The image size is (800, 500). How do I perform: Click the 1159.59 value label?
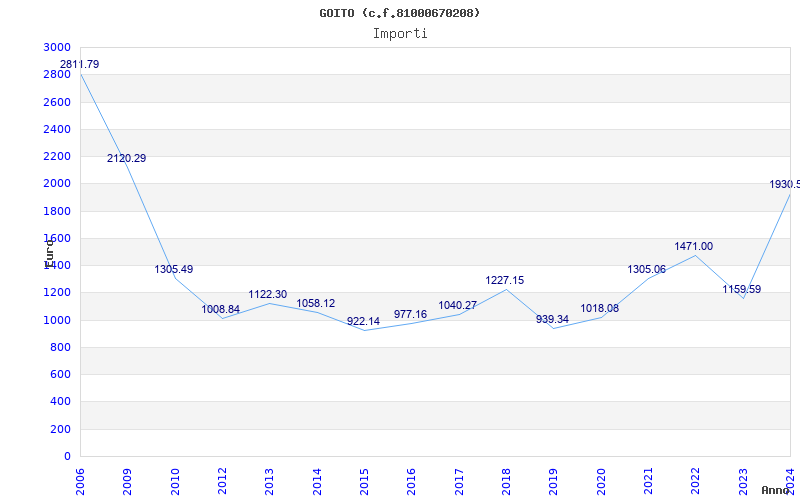click(x=742, y=290)
